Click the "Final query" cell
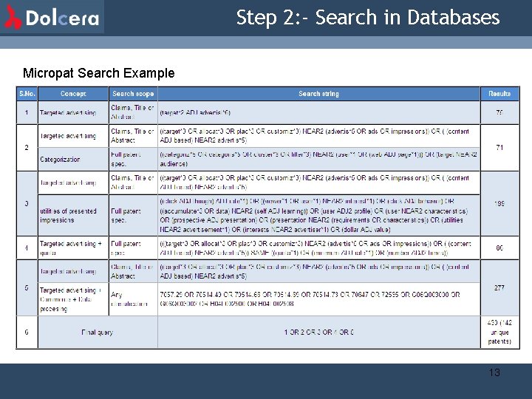The height and width of the screenshot is (399, 532). click(x=98, y=332)
